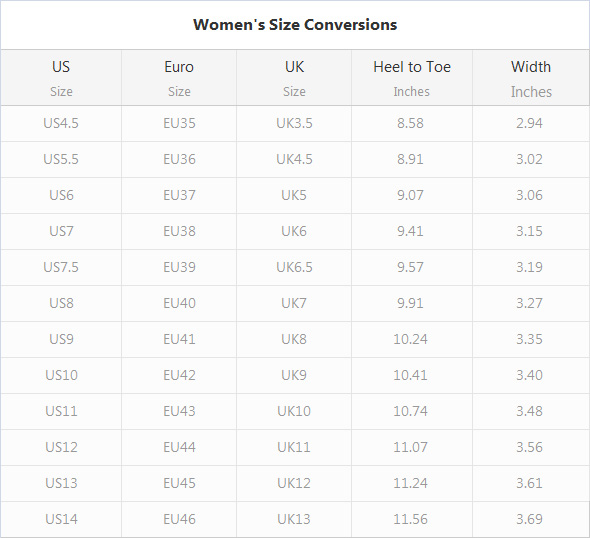Select the UK5 cell
This screenshot has height=538, width=590.
294,195
